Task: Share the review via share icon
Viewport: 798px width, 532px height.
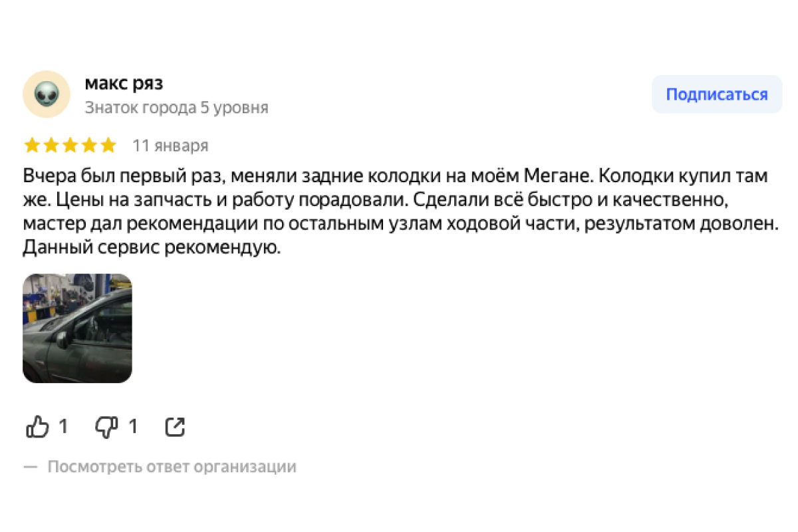Action: click(x=175, y=427)
